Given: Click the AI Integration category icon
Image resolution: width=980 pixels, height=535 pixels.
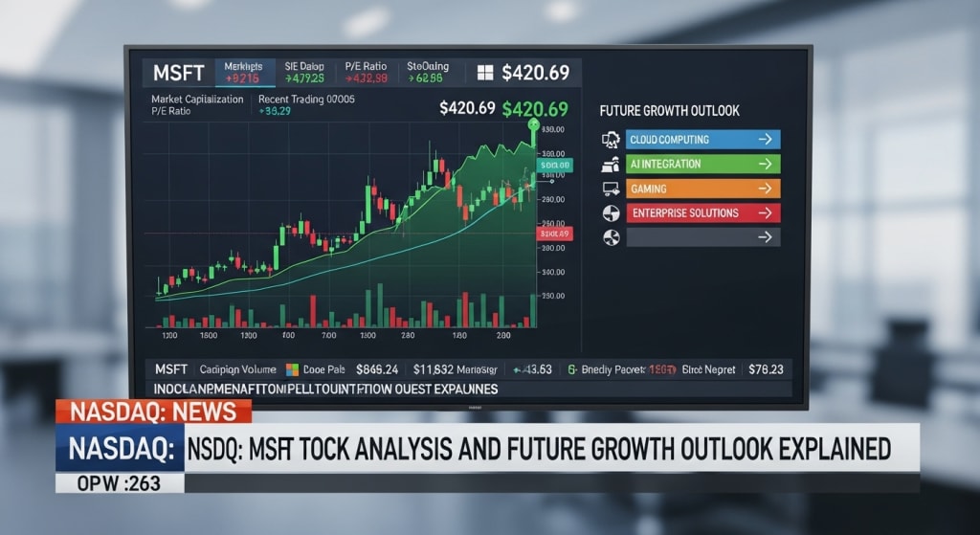Looking at the screenshot, I should click(x=611, y=165).
